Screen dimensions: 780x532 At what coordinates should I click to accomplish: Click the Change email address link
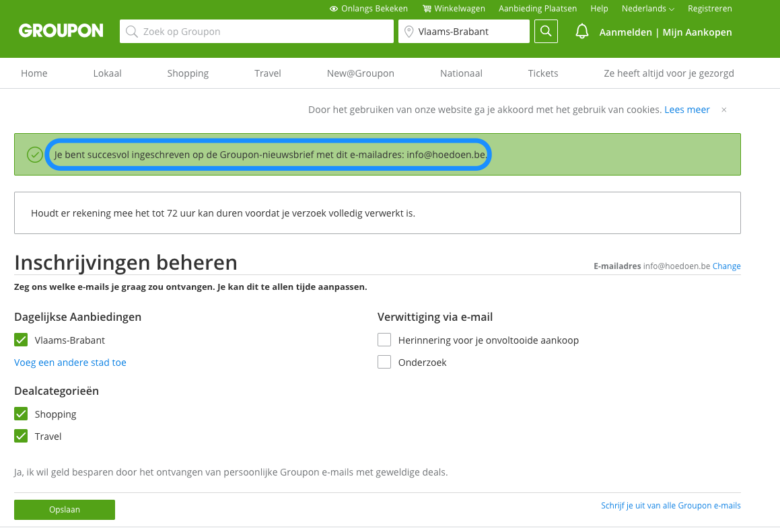click(726, 266)
